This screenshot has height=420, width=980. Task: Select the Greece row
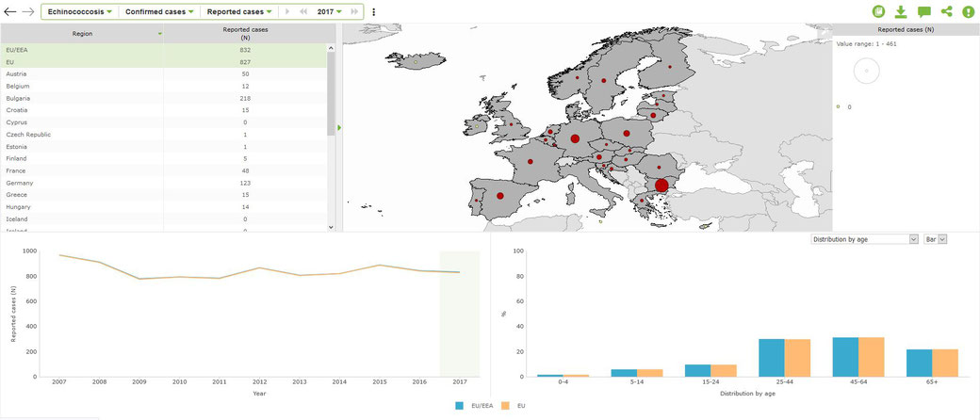click(x=163, y=194)
